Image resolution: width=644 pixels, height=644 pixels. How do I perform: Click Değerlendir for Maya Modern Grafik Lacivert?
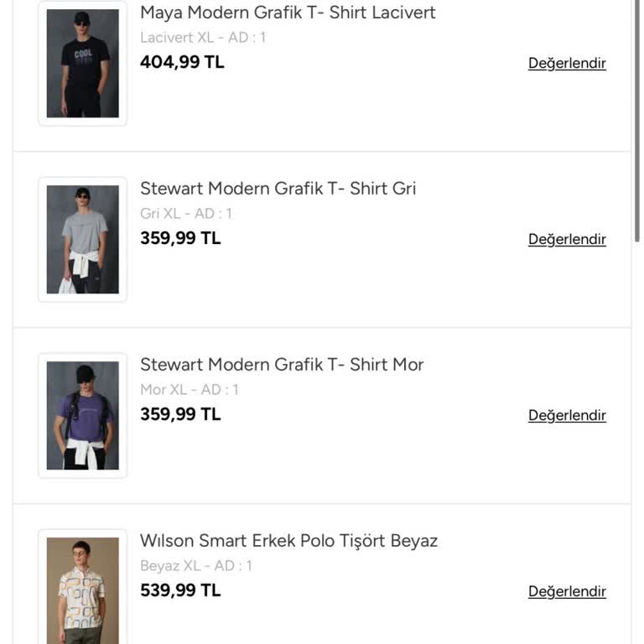click(x=567, y=63)
